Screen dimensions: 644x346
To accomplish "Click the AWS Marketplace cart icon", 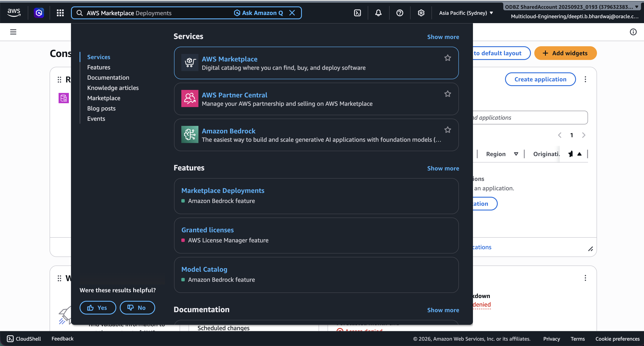I will pos(190,63).
